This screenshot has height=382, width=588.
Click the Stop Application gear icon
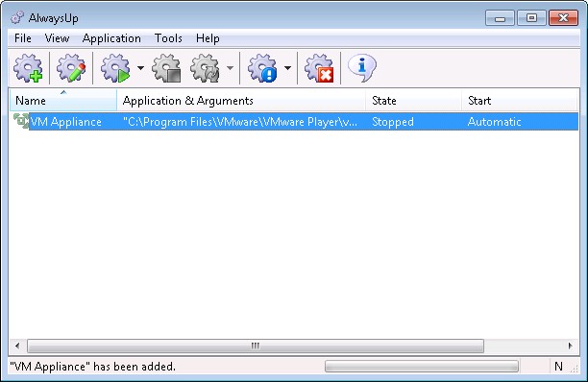pyautogui.click(x=166, y=68)
